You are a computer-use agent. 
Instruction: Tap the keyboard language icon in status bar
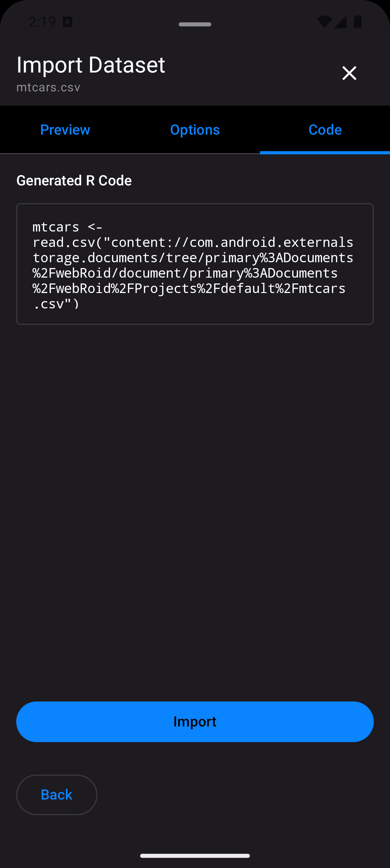tap(67, 22)
